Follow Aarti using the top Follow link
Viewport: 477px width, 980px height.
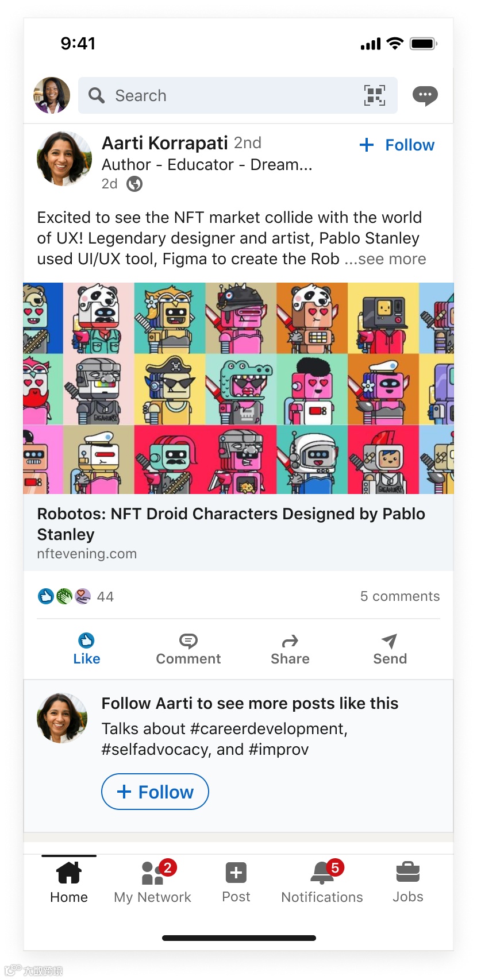(397, 145)
